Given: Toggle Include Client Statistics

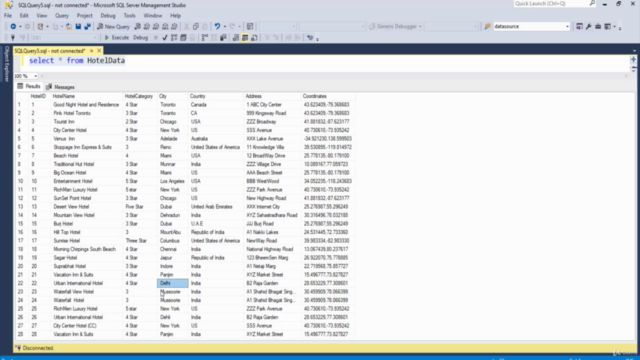Looking at the screenshot, I should (224, 38).
